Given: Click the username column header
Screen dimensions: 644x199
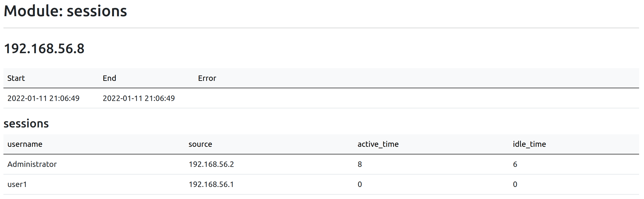Looking at the screenshot, I should point(25,144).
